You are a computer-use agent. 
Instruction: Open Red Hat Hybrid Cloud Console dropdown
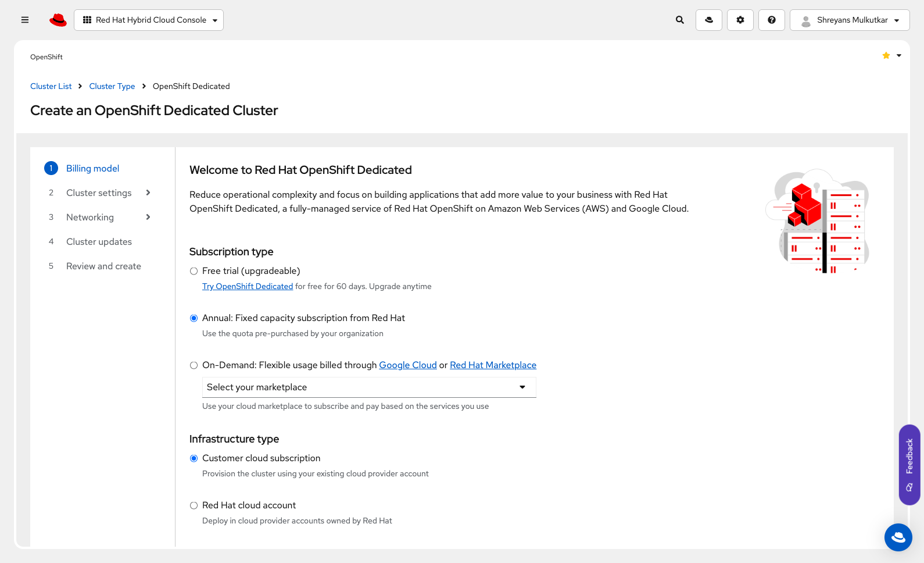149,20
